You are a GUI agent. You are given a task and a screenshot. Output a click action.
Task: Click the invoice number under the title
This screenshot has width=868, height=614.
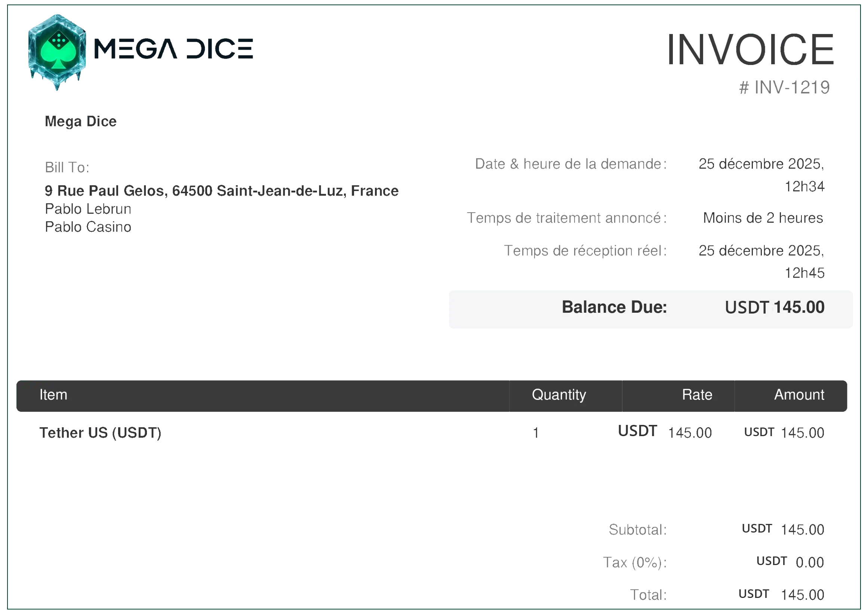pos(785,87)
